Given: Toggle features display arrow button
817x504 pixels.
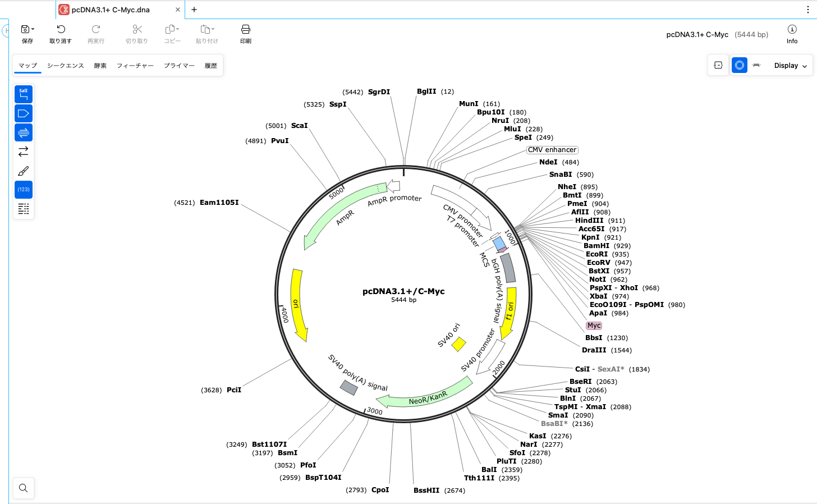Looking at the screenshot, I should [x=24, y=113].
